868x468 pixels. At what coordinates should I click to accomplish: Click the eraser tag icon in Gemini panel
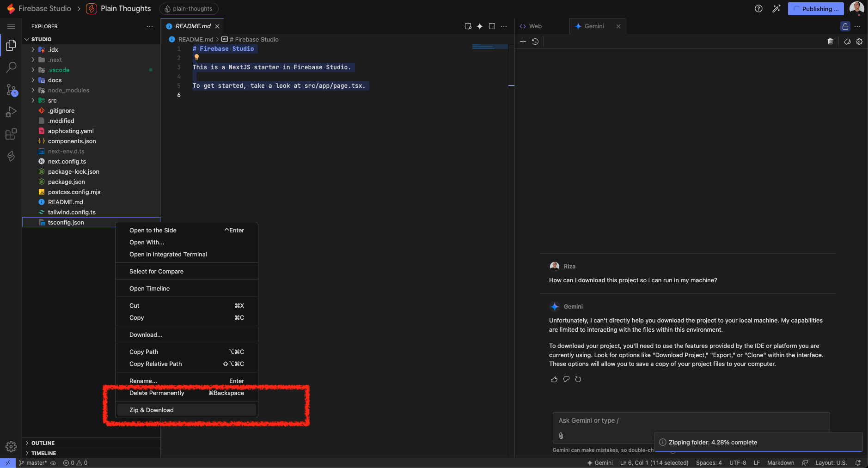click(847, 42)
